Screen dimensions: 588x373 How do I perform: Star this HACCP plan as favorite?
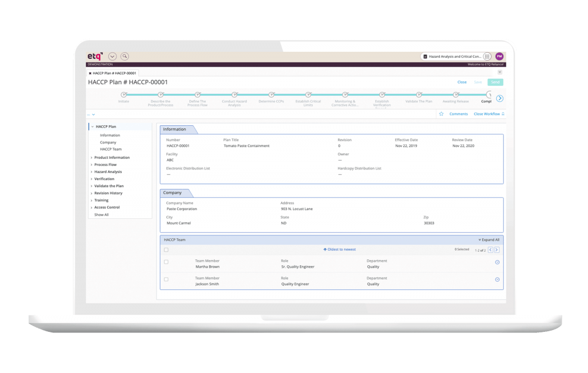click(442, 114)
